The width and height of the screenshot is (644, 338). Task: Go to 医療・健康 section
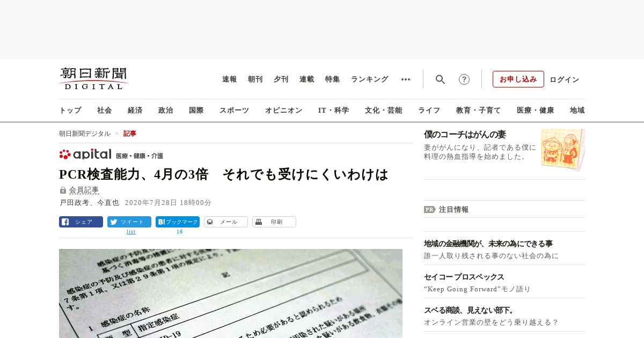pos(536,111)
